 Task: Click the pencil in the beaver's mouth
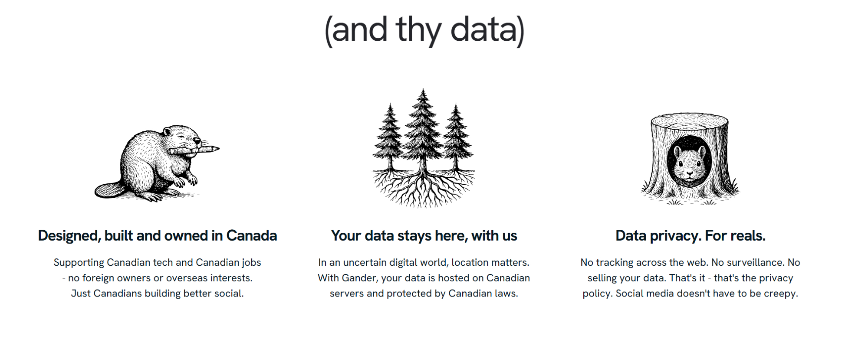coord(195,150)
